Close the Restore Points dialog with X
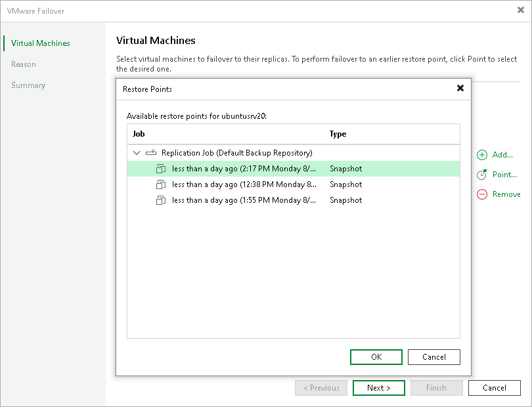This screenshot has height=407, width=532. pyautogui.click(x=460, y=88)
